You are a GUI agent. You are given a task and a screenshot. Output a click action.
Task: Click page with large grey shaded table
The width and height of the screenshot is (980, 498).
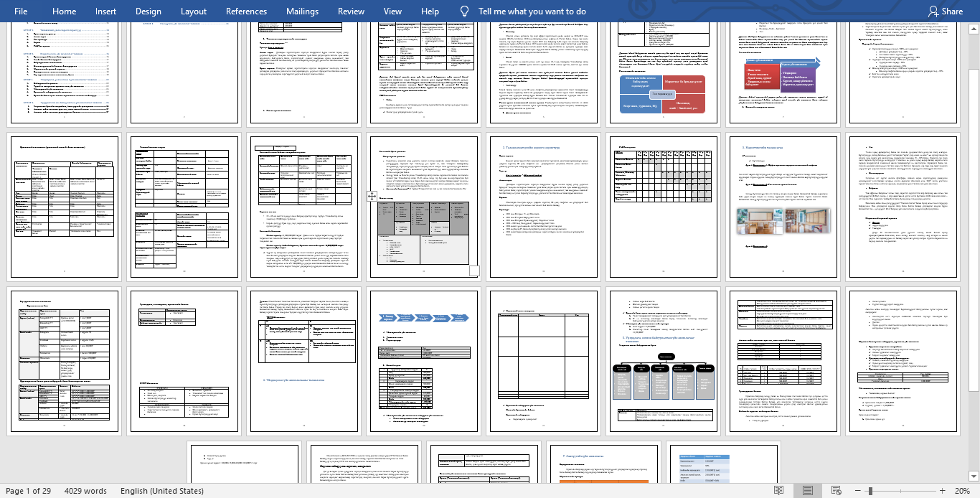click(423, 207)
